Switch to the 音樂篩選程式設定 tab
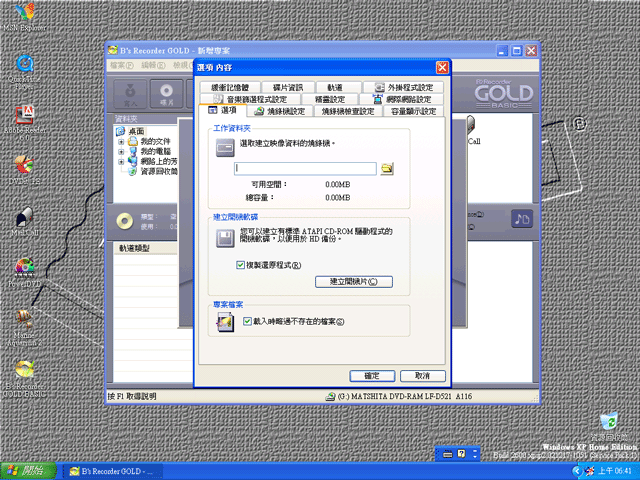Screen dimensions: 640x480 (251, 99)
